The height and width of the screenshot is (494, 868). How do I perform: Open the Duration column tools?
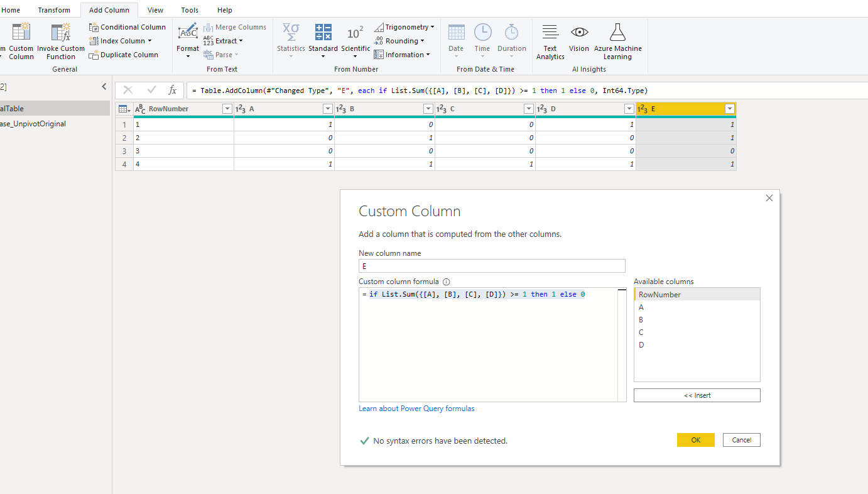tap(512, 41)
